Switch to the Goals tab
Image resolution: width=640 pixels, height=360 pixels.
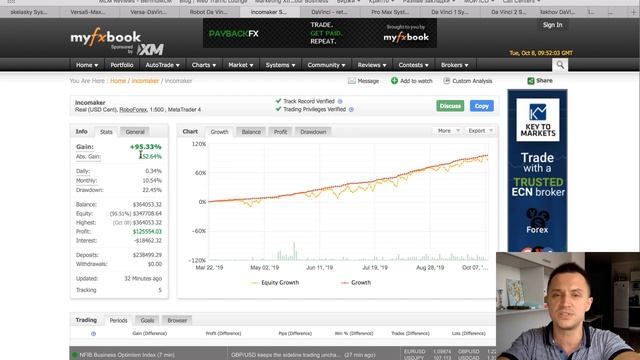(147, 320)
